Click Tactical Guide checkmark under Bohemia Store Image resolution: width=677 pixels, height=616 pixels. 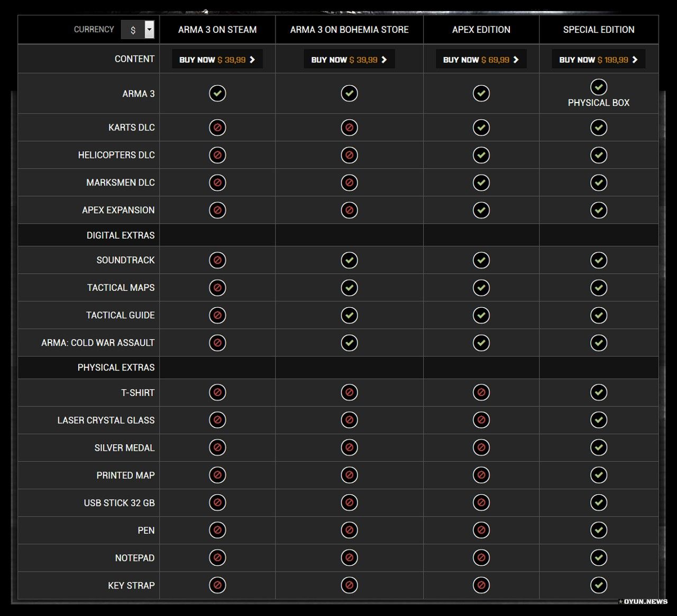tap(349, 315)
